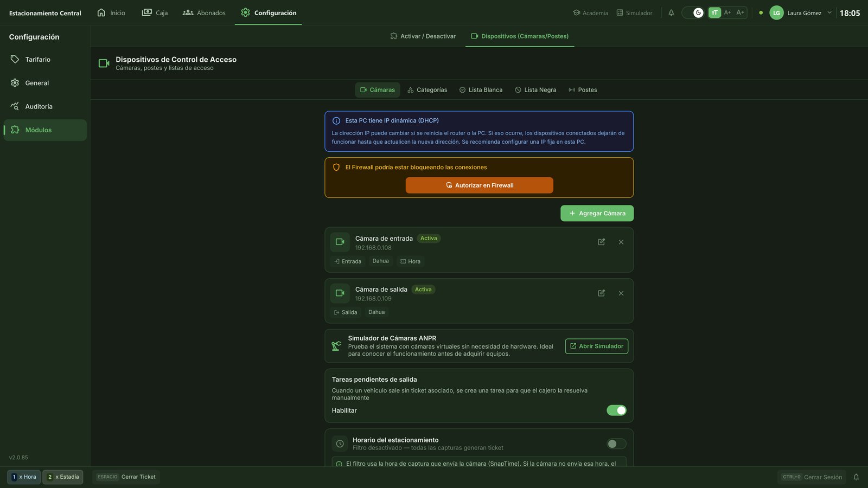The width and height of the screenshot is (868, 488).
Task: Click the Cámara de salida camera icon
Action: 340,293
